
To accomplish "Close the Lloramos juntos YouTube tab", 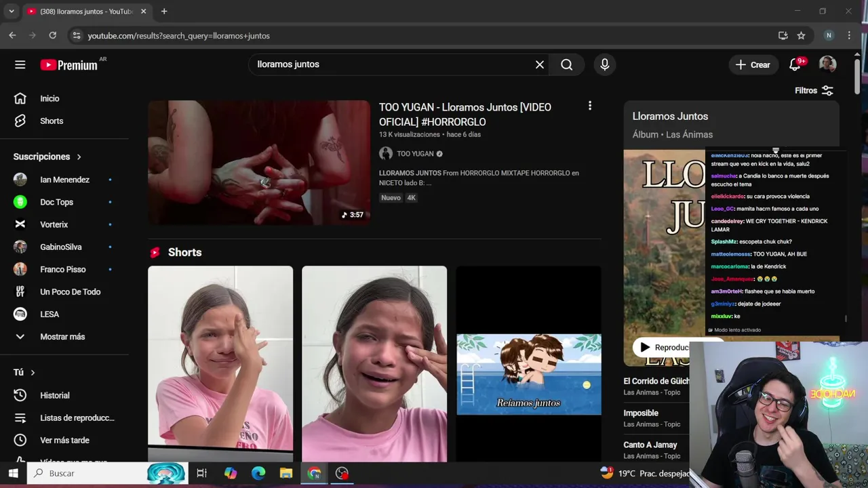I will 143,12.
